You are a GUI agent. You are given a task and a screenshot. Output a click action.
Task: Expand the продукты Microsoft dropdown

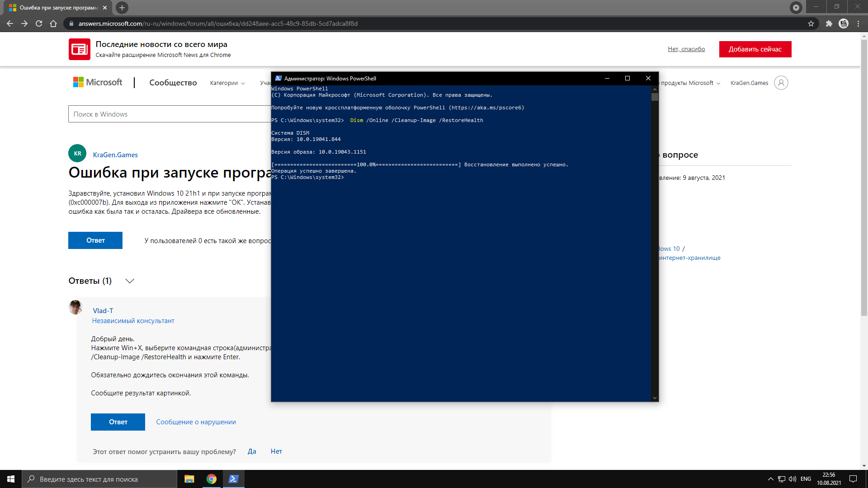click(x=690, y=83)
